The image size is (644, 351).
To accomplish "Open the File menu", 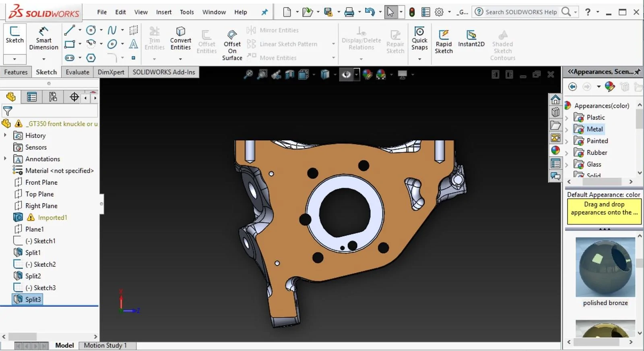I will 102,12.
